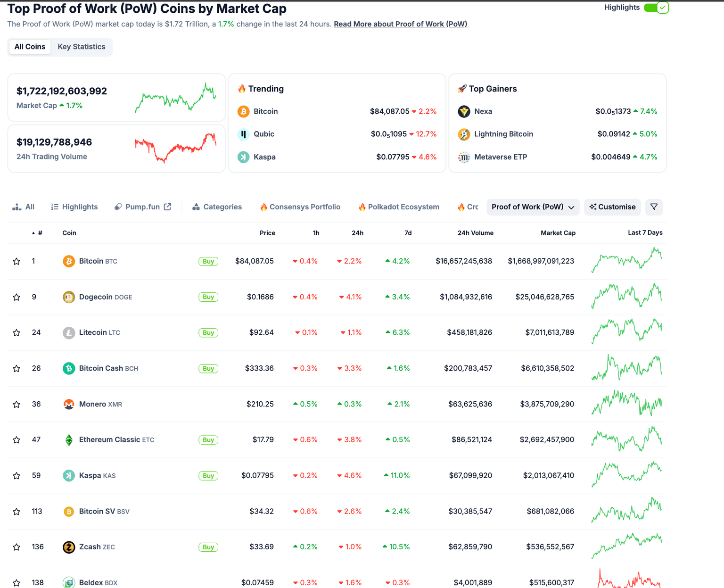
Task: Open the Proof of Work (PoW) dropdown
Action: (533, 207)
